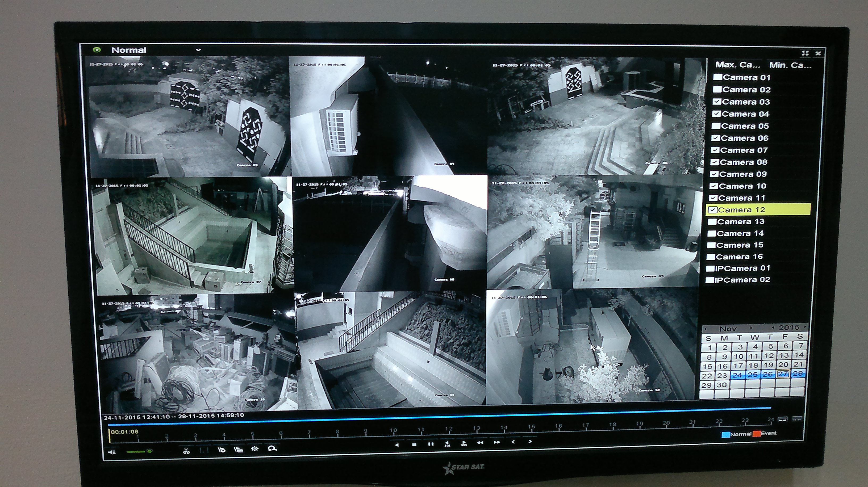Check the IPCamera 02 checkbox
The width and height of the screenshot is (868, 487).
pyautogui.click(x=710, y=280)
